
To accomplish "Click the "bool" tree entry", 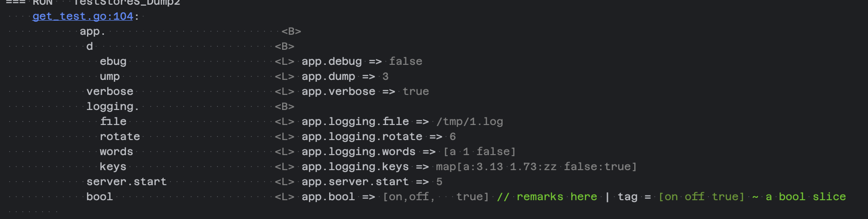I will pyautogui.click(x=99, y=197).
